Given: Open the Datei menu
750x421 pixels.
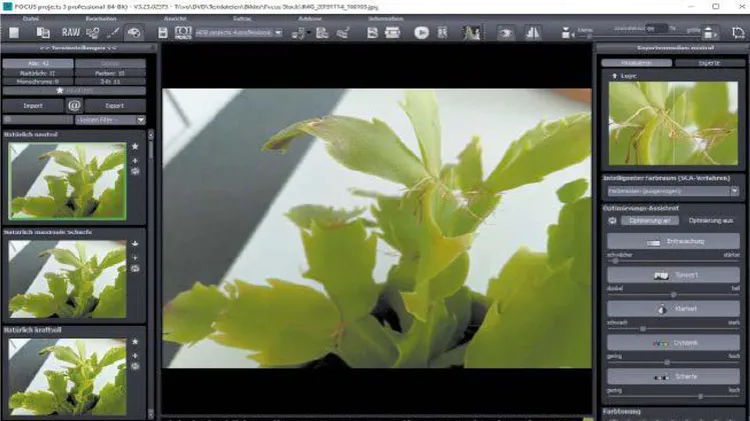Looking at the screenshot, I should [x=31, y=18].
